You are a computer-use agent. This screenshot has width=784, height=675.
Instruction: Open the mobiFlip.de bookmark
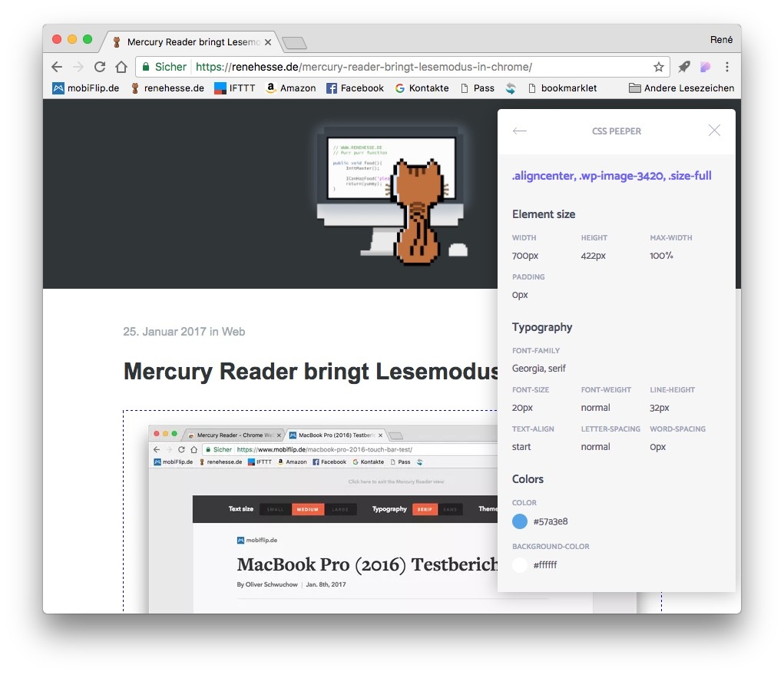(86, 88)
